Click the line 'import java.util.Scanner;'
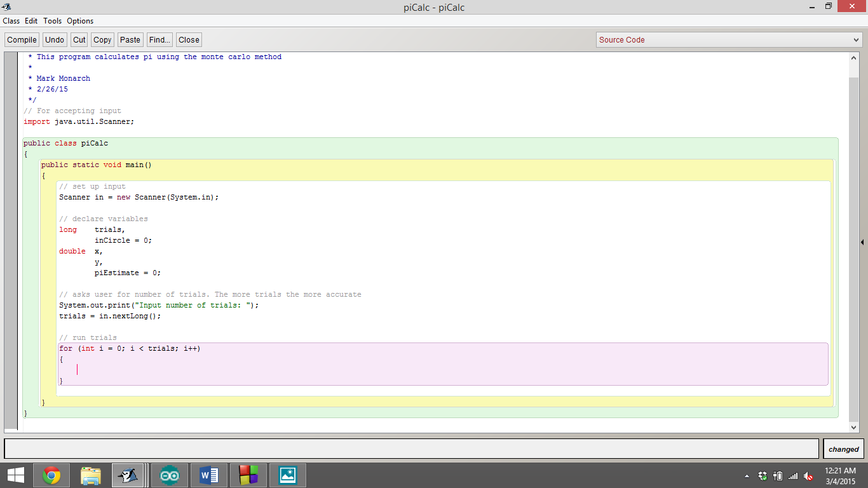The width and height of the screenshot is (868, 488). tap(79, 121)
